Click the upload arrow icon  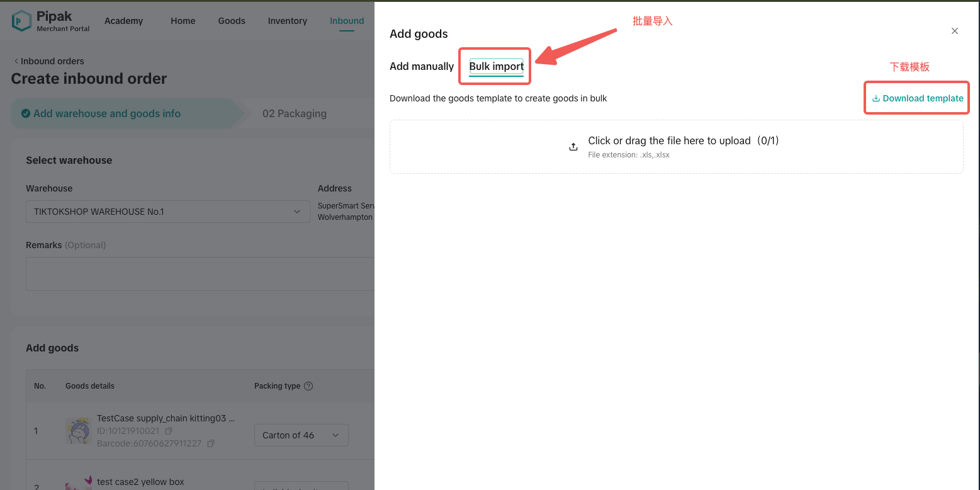(573, 147)
